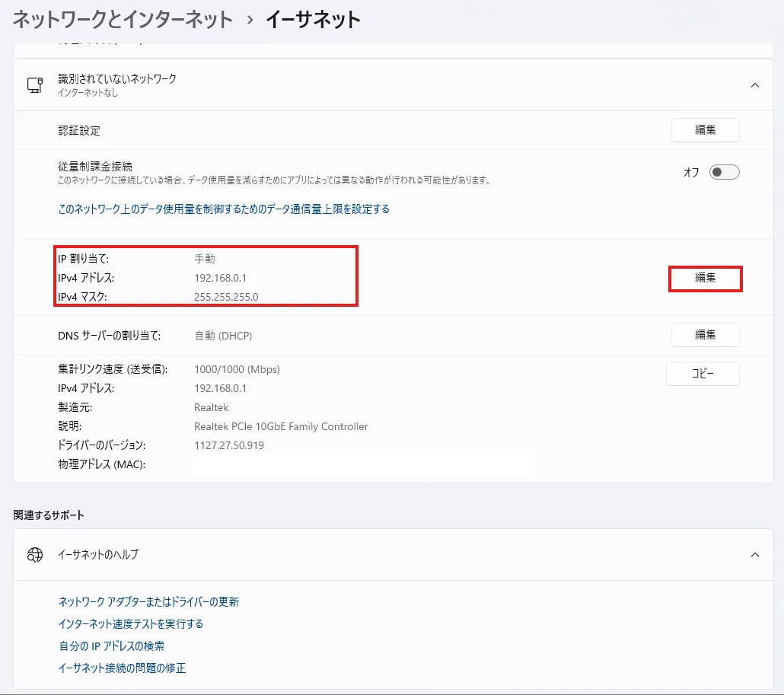The image size is (784, 695).
Task: Open インターネット速度テストを実行する link
Action: point(130,623)
